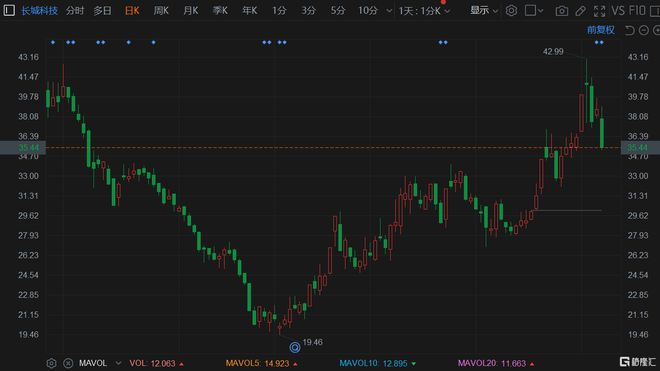The image size is (660, 371).
Task: Switch to the 多日 tab
Action: (102, 11)
